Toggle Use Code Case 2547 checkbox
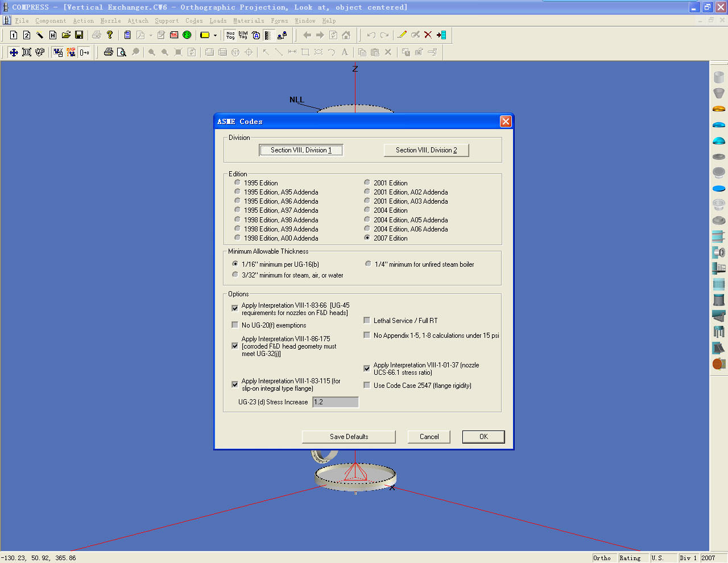The width and height of the screenshot is (728, 563). coord(367,385)
